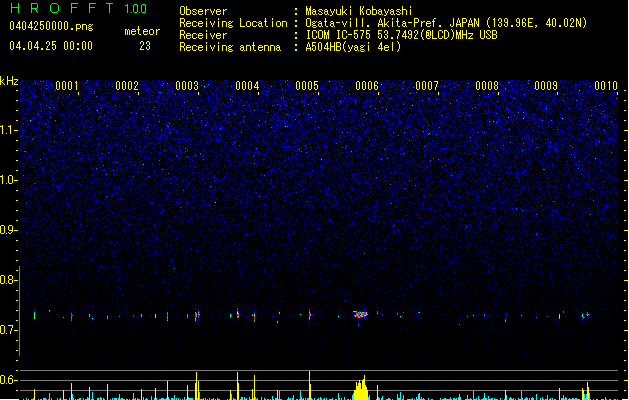Viewport: 629px width, 400px height.
Task: Click the Observer label
Action: click(x=203, y=11)
